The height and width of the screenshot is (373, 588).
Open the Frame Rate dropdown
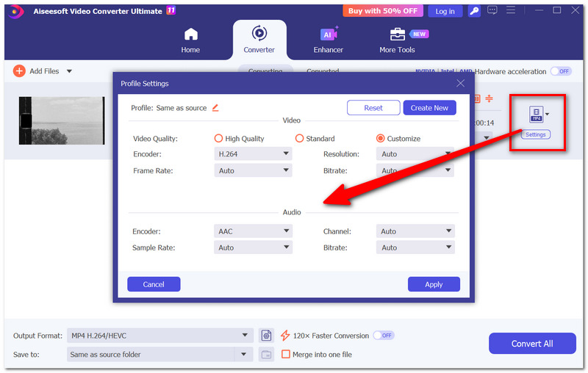(253, 170)
